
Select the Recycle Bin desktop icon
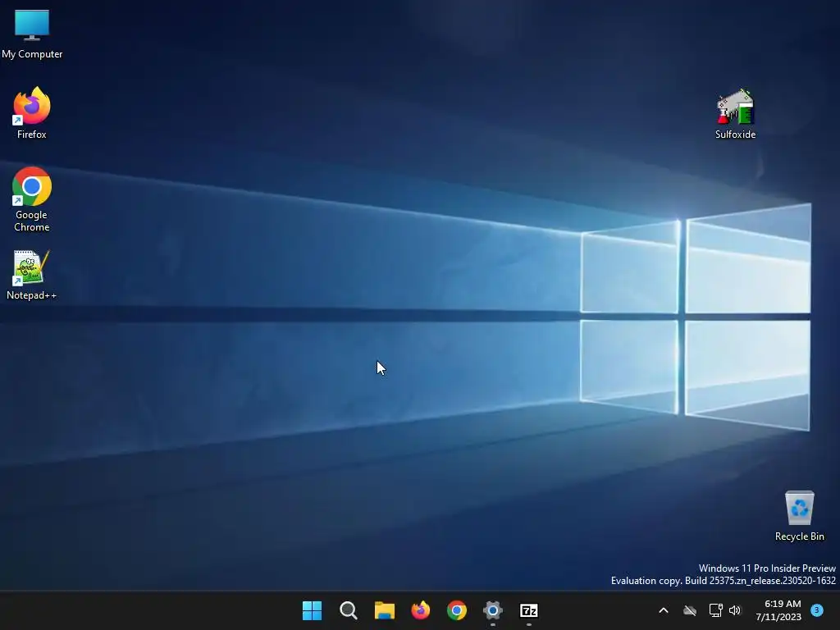click(799, 515)
